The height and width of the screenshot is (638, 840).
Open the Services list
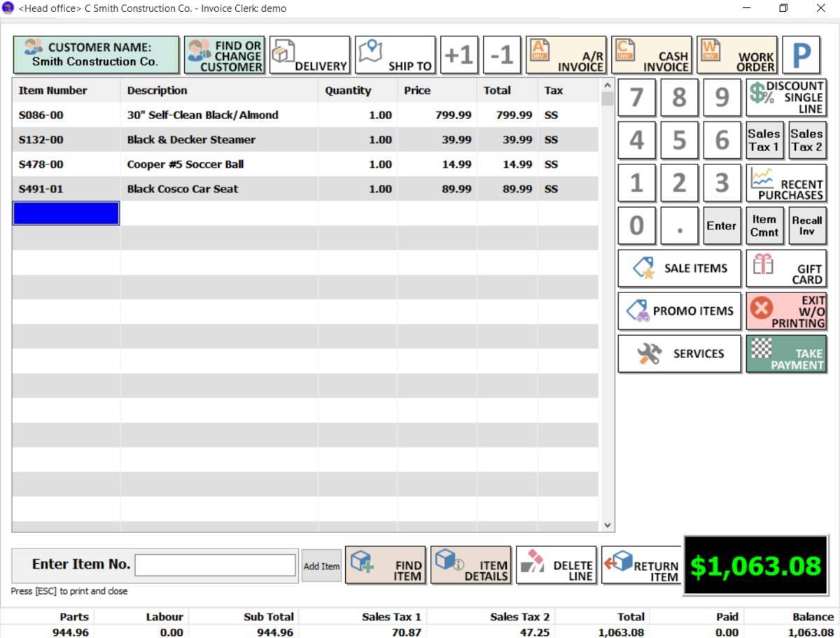point(679,353)
